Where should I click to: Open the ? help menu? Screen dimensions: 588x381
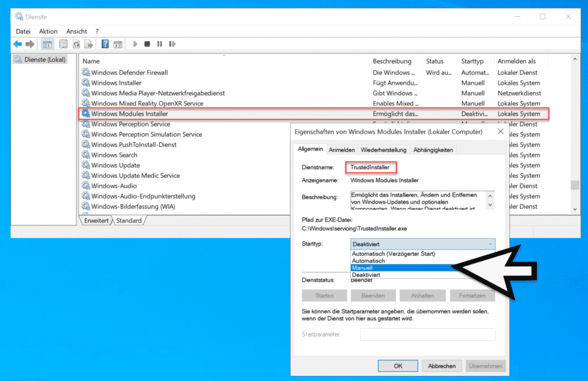point(96,32)
